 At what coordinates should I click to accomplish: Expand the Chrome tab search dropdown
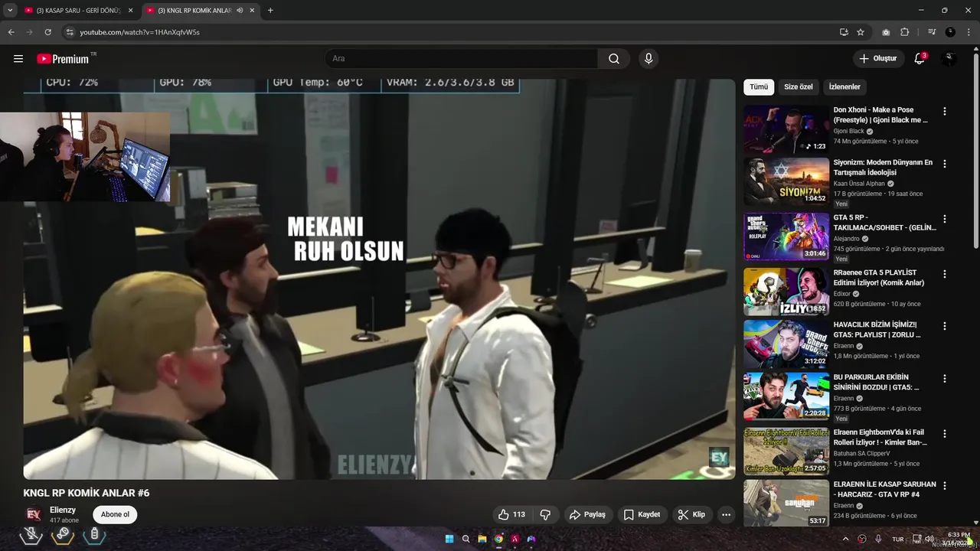(x=10, y=10)
